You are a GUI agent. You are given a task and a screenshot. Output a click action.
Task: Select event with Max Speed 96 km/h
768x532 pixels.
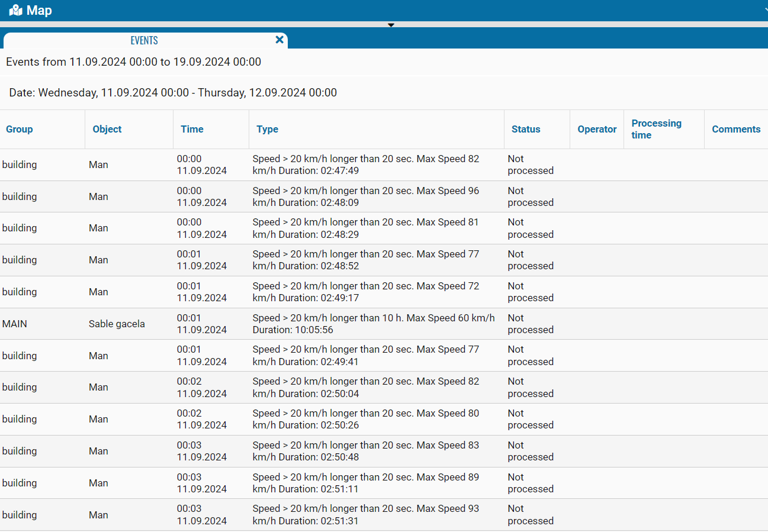point(365,196)
